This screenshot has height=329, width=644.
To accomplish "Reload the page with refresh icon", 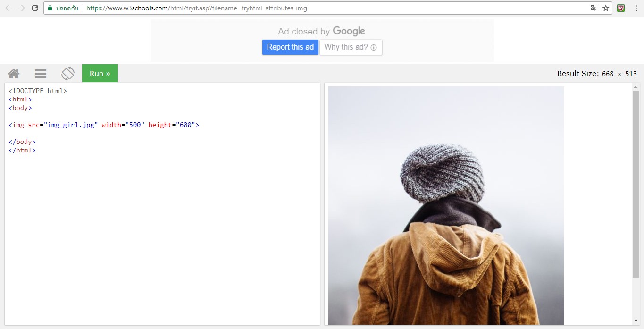I will pos(35,8).
